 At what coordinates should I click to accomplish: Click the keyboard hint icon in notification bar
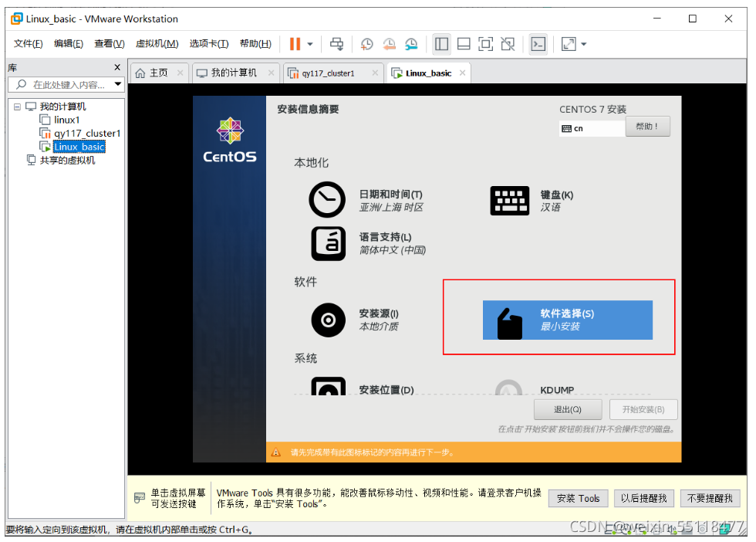pos(140,497)
